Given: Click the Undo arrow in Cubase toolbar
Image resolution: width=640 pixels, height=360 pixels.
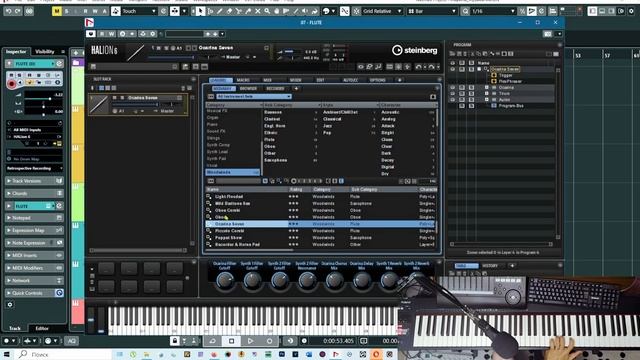Looking at the screenshot, I should pos(8,11).
